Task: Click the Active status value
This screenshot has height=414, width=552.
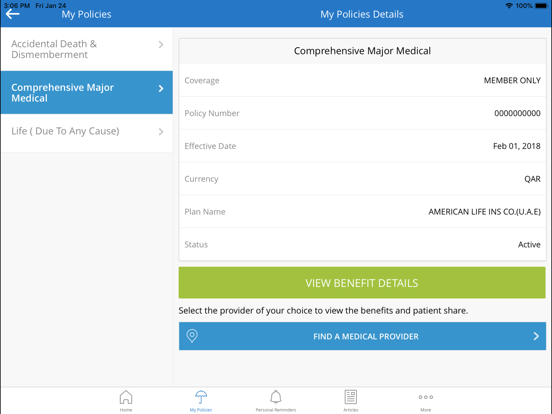Action: point(529,245)
